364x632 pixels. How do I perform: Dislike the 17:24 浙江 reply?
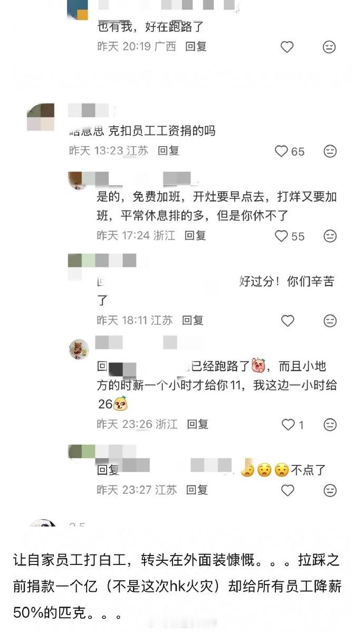coord(330,236)
